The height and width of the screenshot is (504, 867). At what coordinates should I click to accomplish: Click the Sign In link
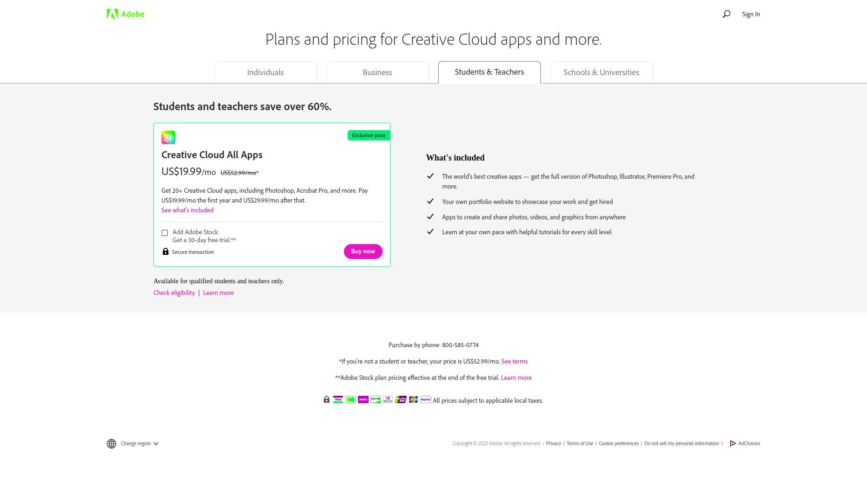(x=751, y=14)
